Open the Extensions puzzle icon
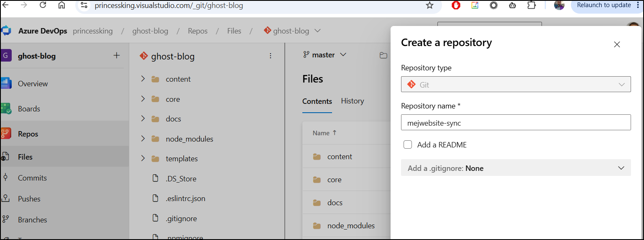The image size is (644, 240). 532,5
